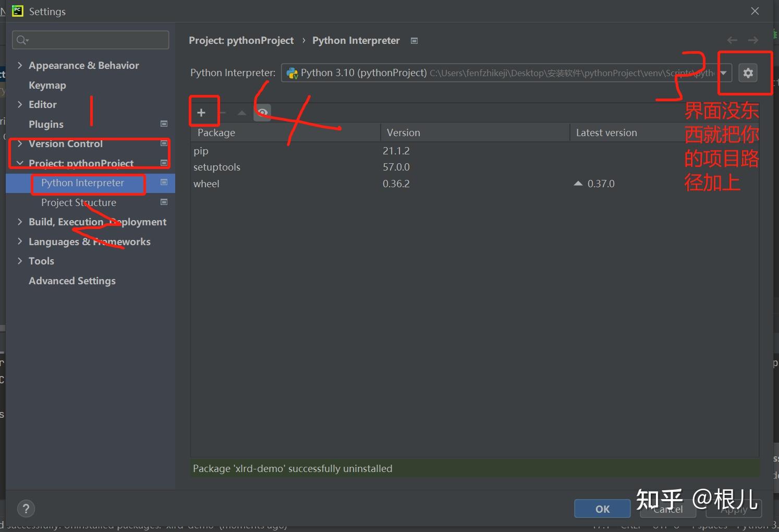This screenshot has height=532, width=779.
Task: Expand the Editor section
Action: click(x=20, y=104)
